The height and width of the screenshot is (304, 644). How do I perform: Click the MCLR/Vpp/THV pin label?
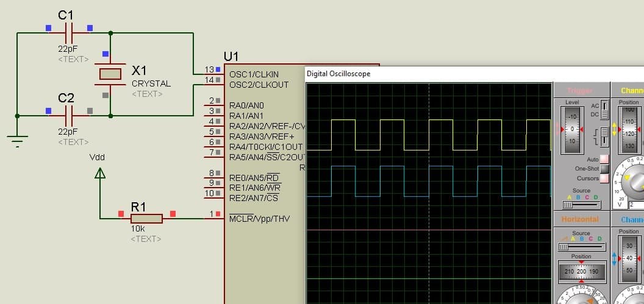259,219
